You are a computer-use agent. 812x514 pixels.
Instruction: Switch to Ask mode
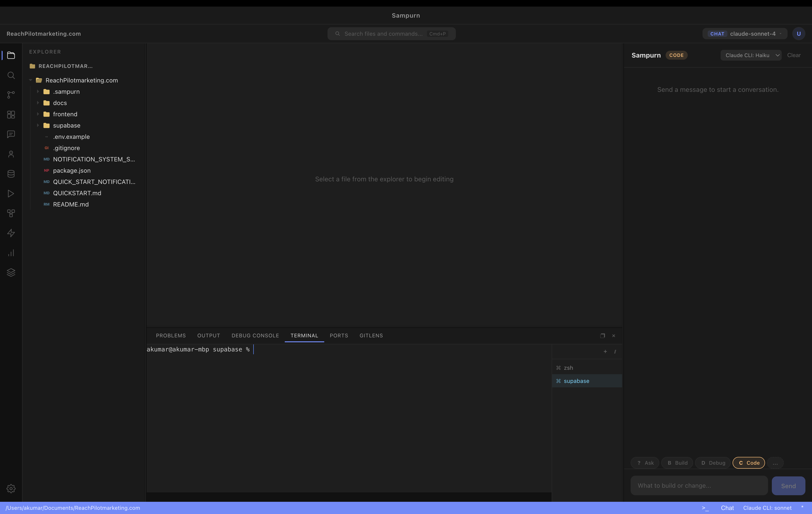point(645,463)
